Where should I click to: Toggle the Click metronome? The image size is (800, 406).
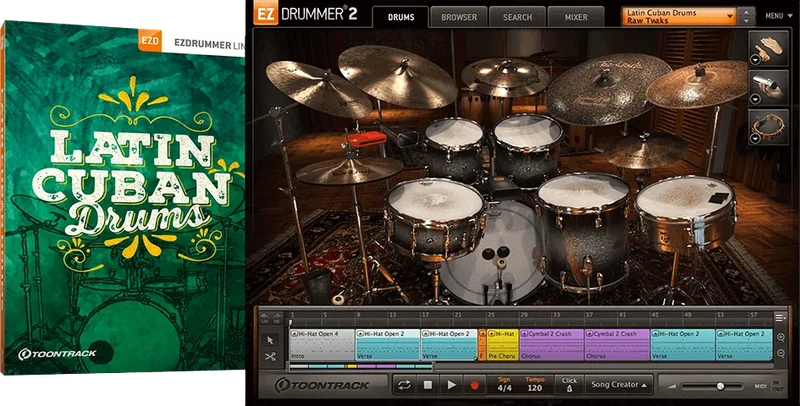point(569,385)
